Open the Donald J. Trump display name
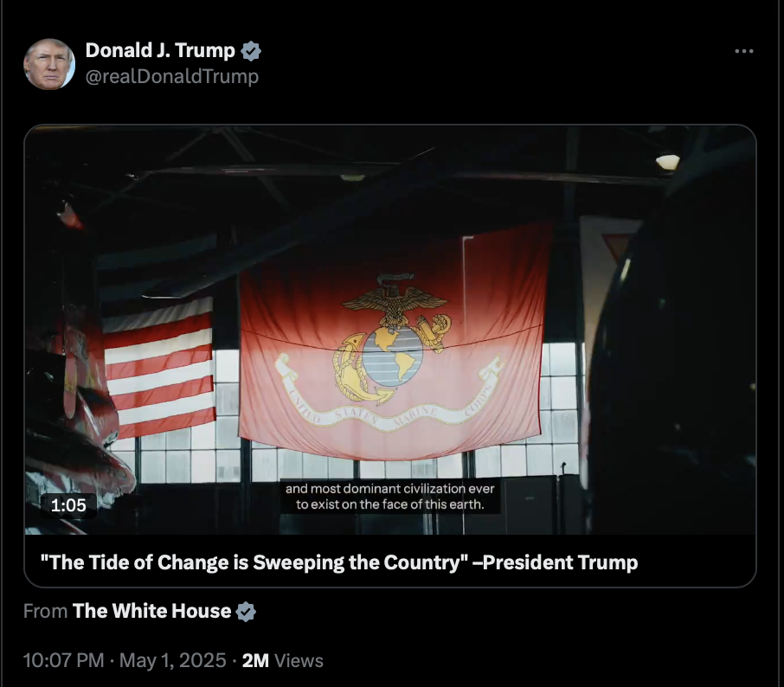This screenshot has height=687, width=784. point(160,50)
